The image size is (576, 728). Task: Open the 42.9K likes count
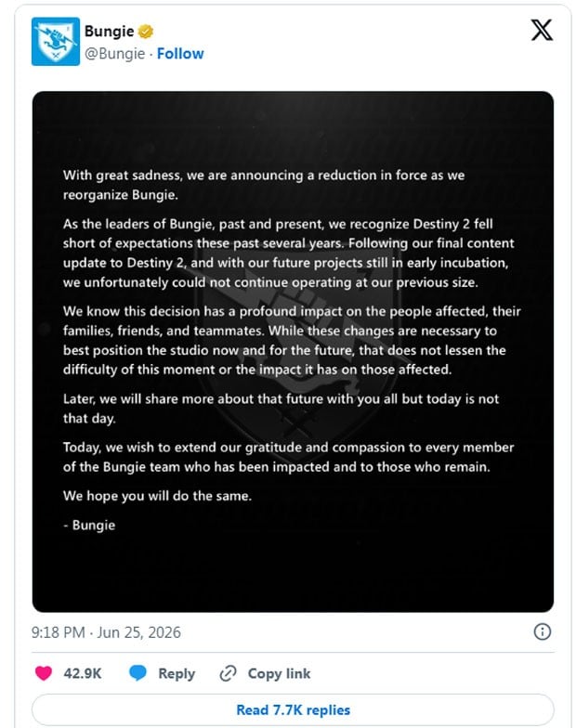(x=83, y=673)
